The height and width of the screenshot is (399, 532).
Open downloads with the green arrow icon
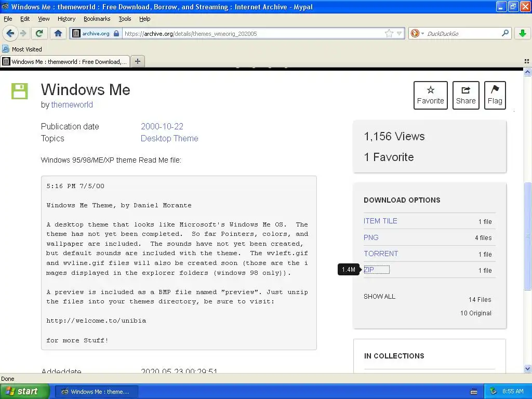click(x=523, y=33)
